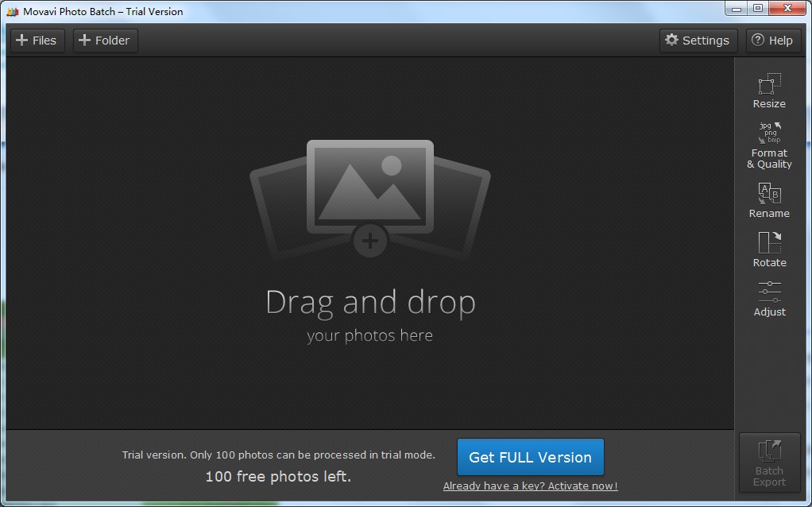Click the 'Drag and drop' heading text
The height and width of the screenshot is (507, 812).
coord(370,303)
